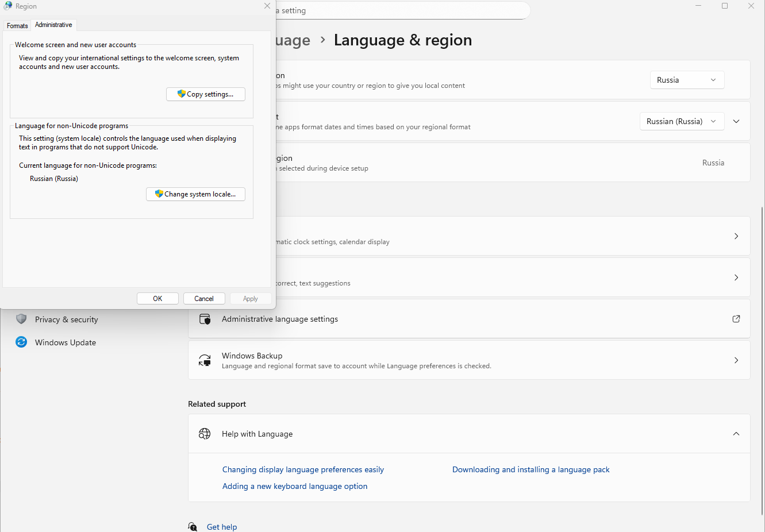Open Downloading and installing a language pack link
The width and height of the screenshot is (765, 532).
[x=530, y=469]
